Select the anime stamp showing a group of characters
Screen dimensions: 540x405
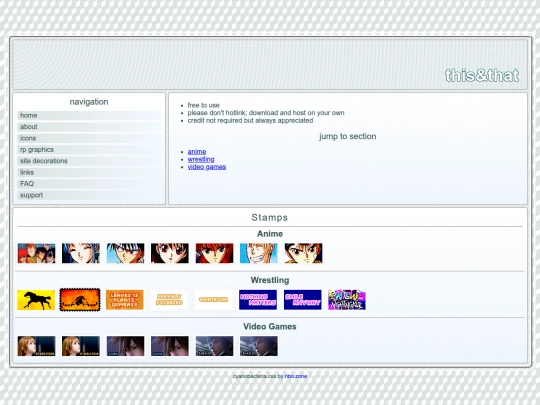[x=36, y=253]
